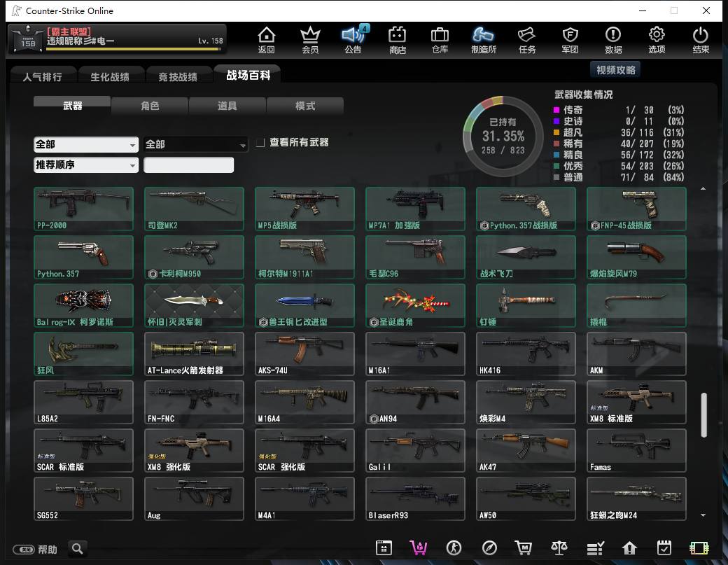Select the 道具 sub-tab
Viewport: 728px width, 565px height.
click(227, 106)
